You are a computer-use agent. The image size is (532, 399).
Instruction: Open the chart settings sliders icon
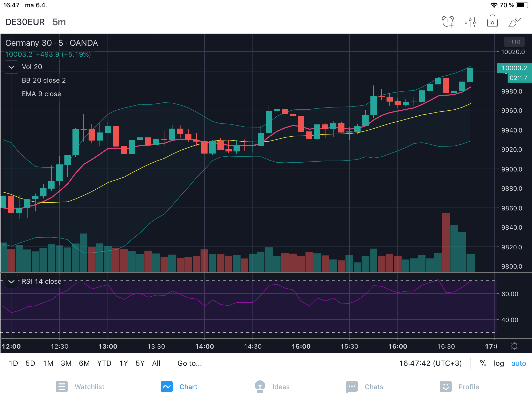(470, 22)
